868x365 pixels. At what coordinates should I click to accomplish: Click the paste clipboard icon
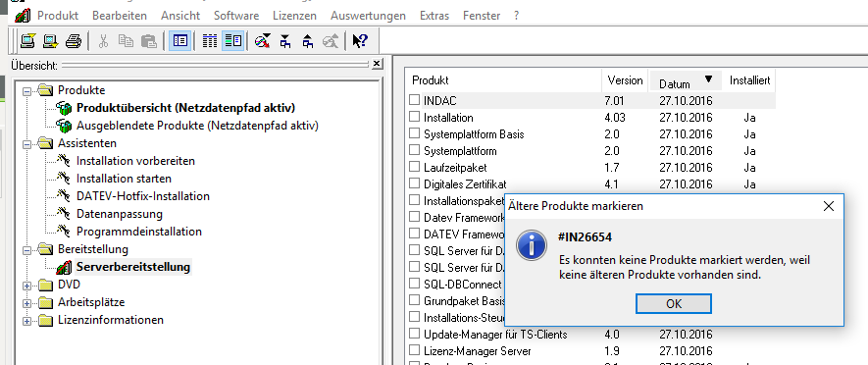(x=149, y=41)
